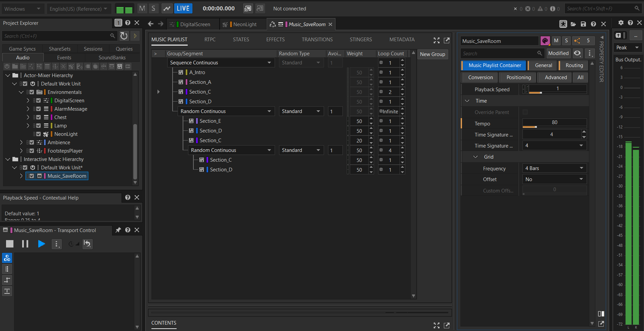
Task: Toggle the Ambience inclusion checkbox
Action: tap(32, 143)
